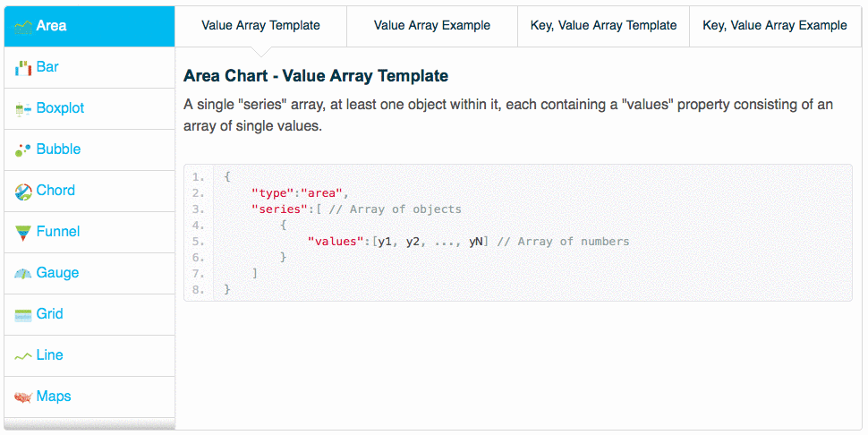Screen dimensions: 868x435
Task: Click the Gauge chart icon
Action: coord(23,273)
